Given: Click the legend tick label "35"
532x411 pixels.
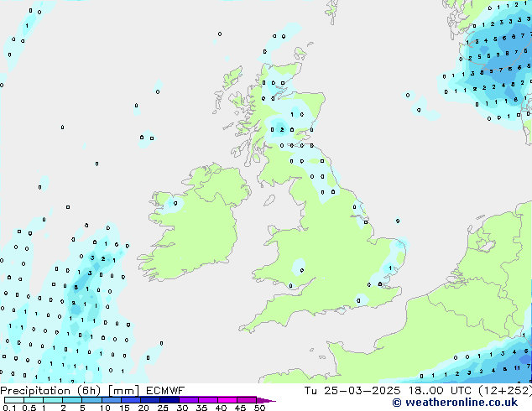Looking at the screenshot, I should tap(201, 408).
